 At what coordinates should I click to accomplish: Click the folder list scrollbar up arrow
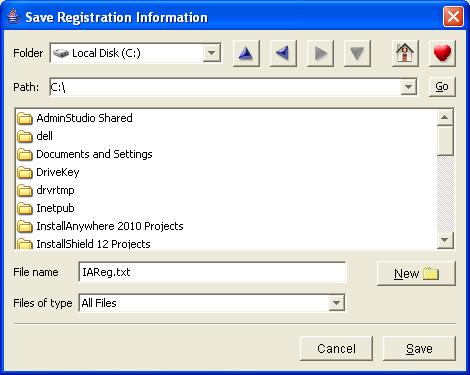point(445,117)
